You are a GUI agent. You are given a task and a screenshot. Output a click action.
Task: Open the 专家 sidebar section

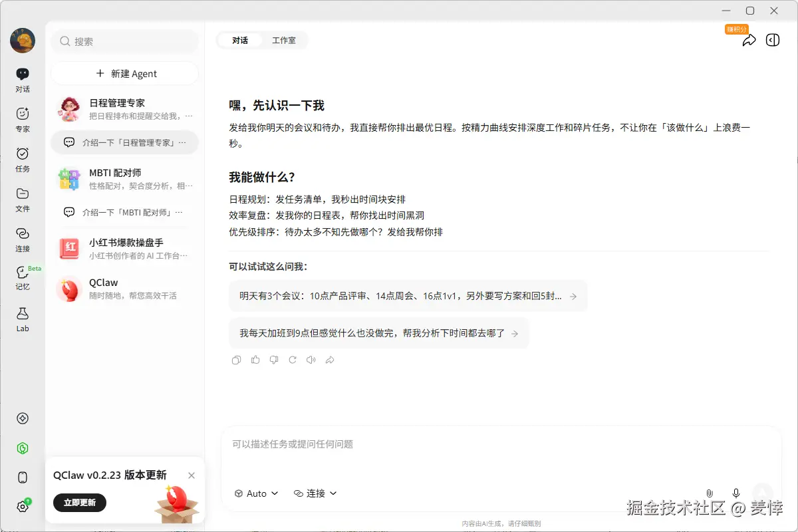click(x=23, y=120)
